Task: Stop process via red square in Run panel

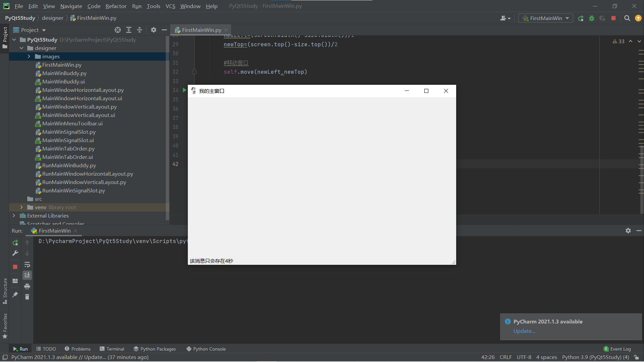Action: [x=15, y=267]
